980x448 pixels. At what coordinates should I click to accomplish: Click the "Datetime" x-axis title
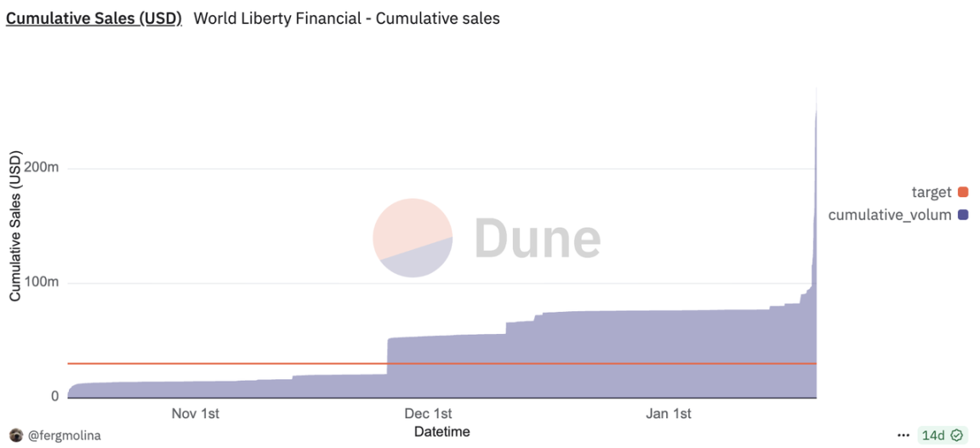442,432
